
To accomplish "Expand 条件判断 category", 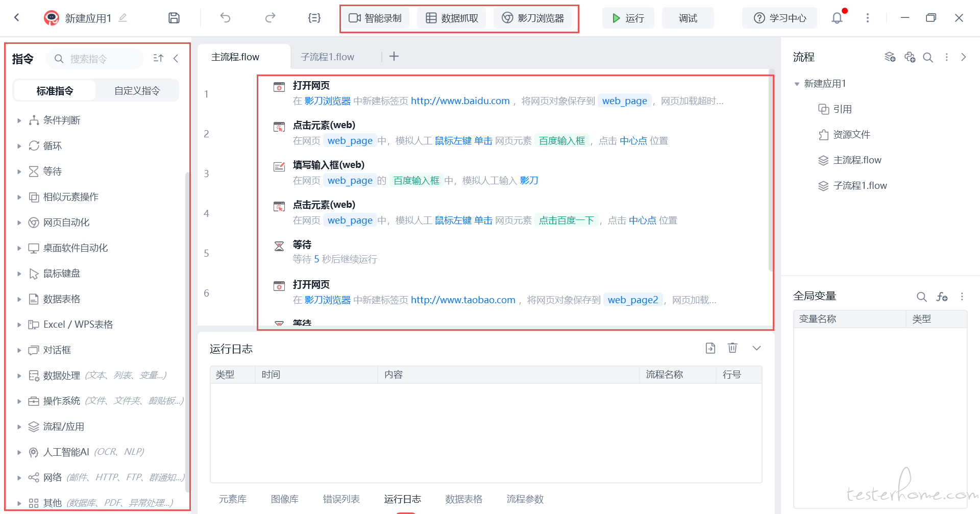I will tap(19, 120).
